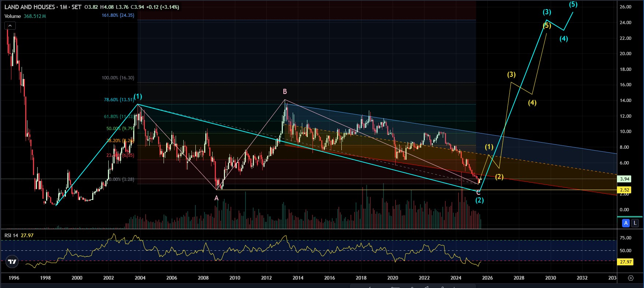Image resolution: width=644 pixels, height=288 pixels.
Task: Click the "C" wave label near 2025
Action: [478, 193]
